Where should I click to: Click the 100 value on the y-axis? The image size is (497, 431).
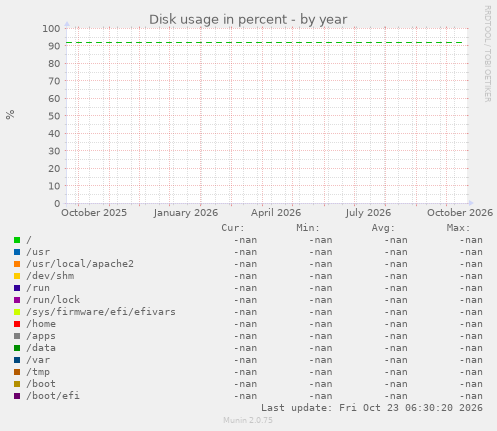click(x=51, y=28)
